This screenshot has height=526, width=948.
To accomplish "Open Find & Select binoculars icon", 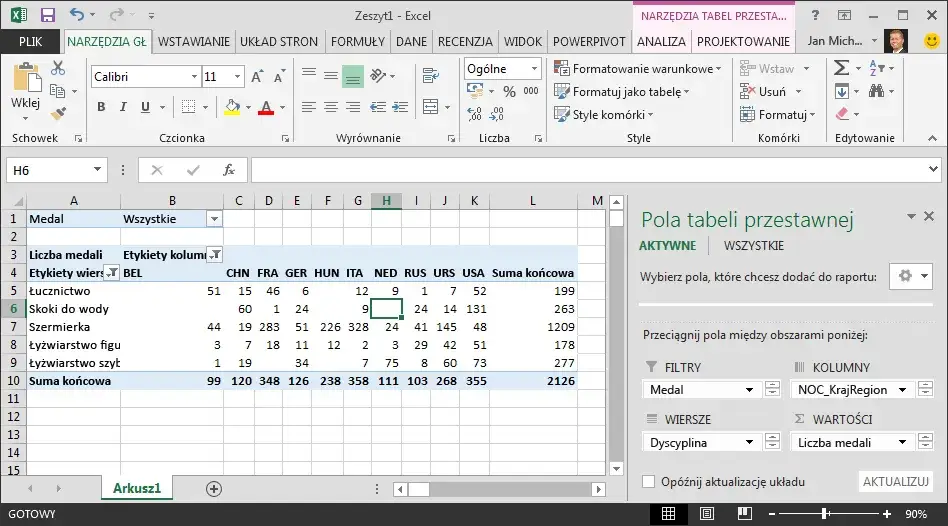I will coord(877,91).
